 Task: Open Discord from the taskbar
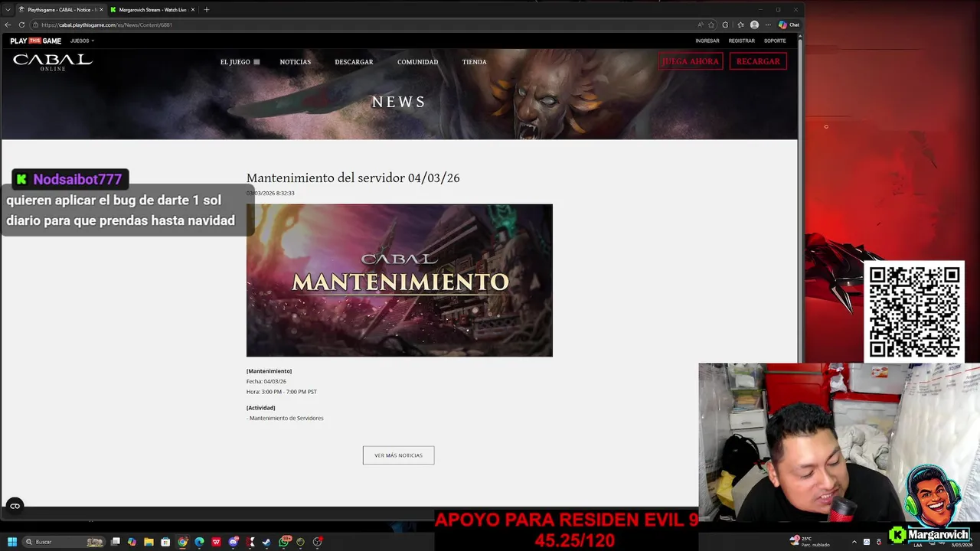[x=234, y=542]
